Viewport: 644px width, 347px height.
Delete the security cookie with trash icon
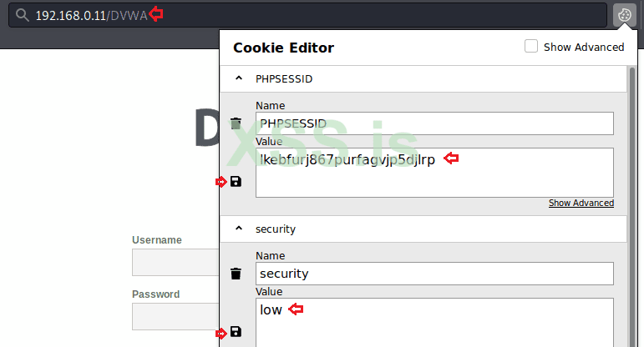pos(236,274)
